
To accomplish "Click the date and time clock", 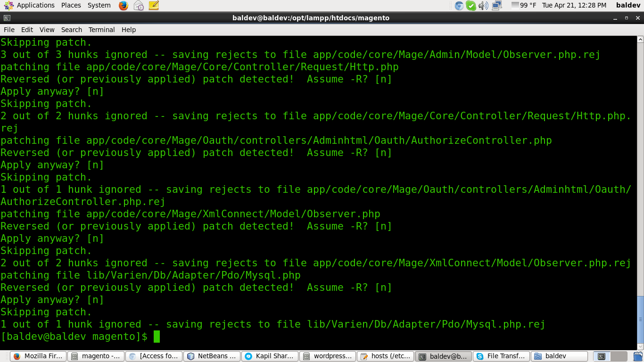I will (x=574, y=6).
